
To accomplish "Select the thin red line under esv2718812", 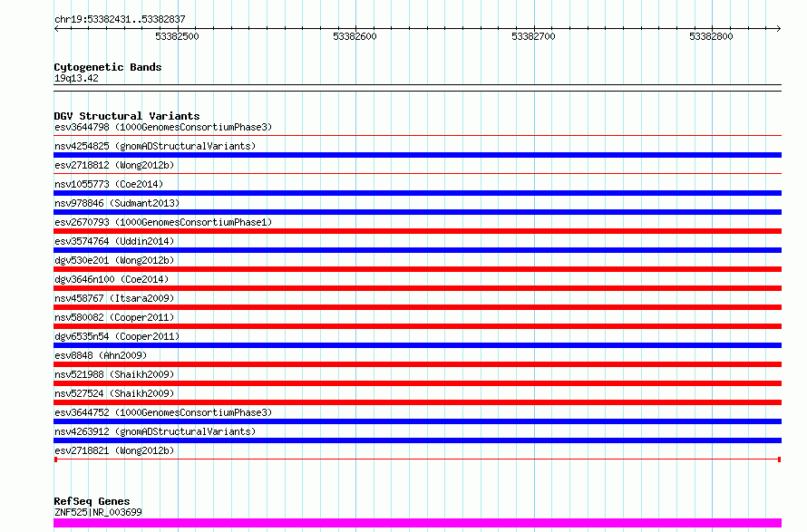I will pos(417,174).
